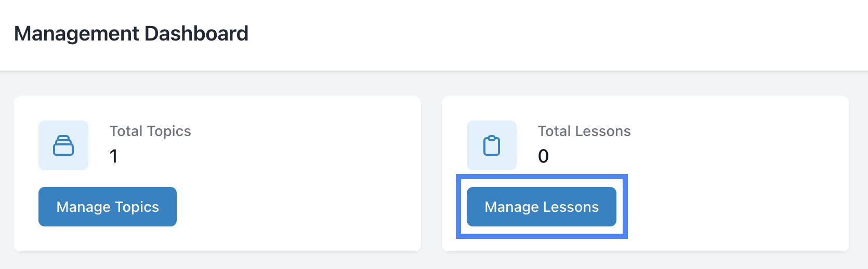The image size is (868, 269).
Task: Click the word "Dashboard" in the page title
Action: coord(196,34)
